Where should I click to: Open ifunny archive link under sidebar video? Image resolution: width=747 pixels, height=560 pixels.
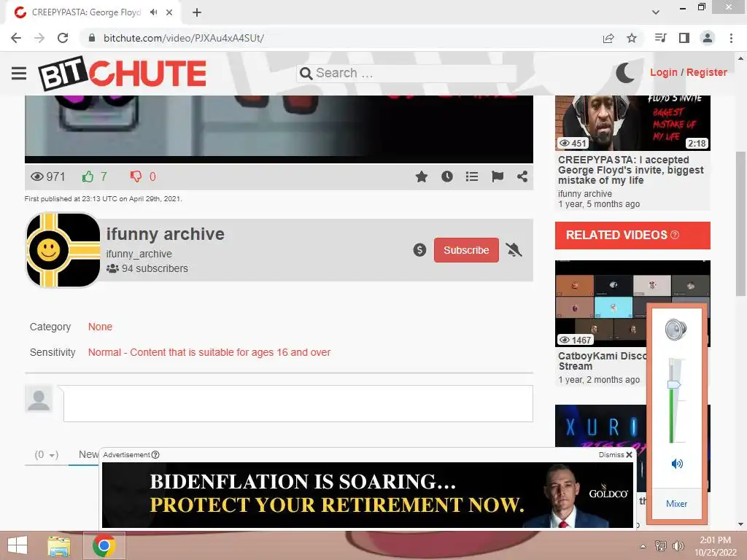[585, 194]
